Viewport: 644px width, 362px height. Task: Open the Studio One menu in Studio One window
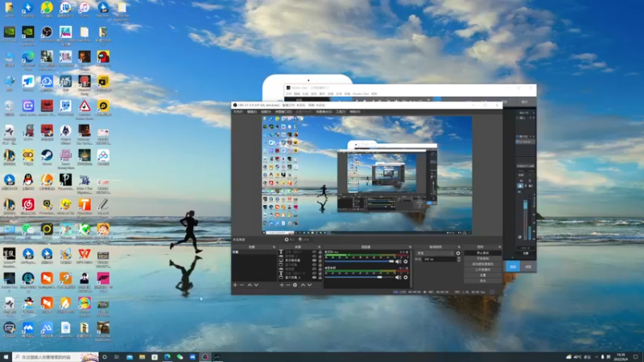click(361, 94)
